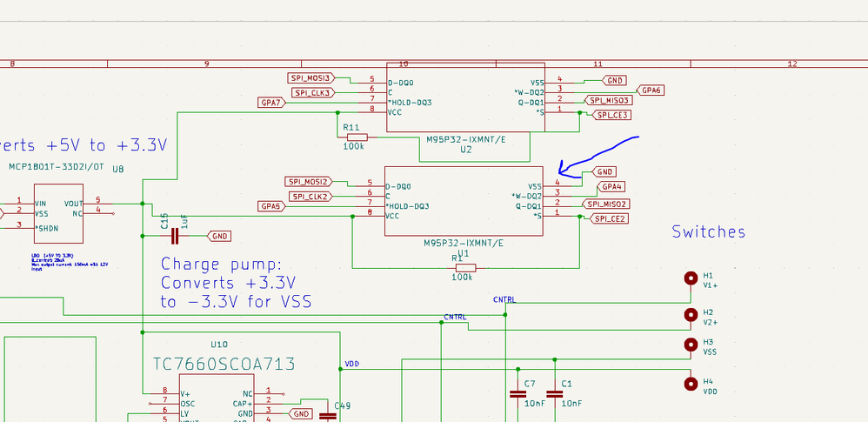Click the Charge pump description text
This screenshot has width=868, height=422.
237,283
